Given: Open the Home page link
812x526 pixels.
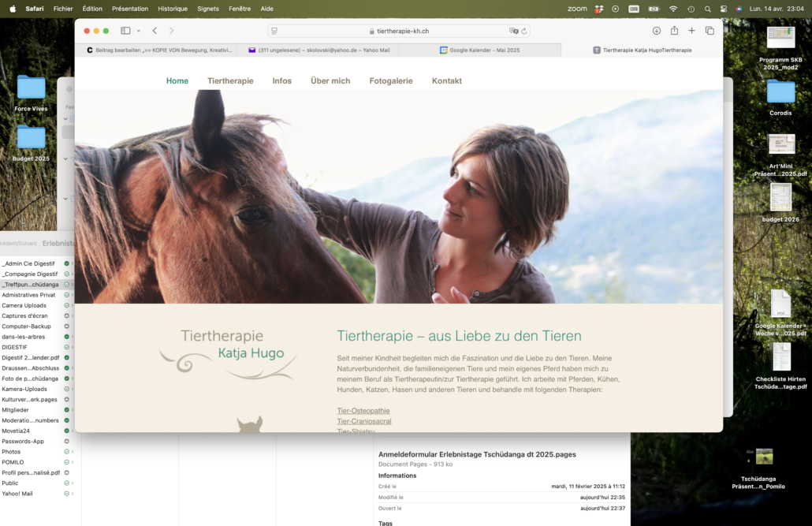Looking at the screenshot, I should point(177,81).
